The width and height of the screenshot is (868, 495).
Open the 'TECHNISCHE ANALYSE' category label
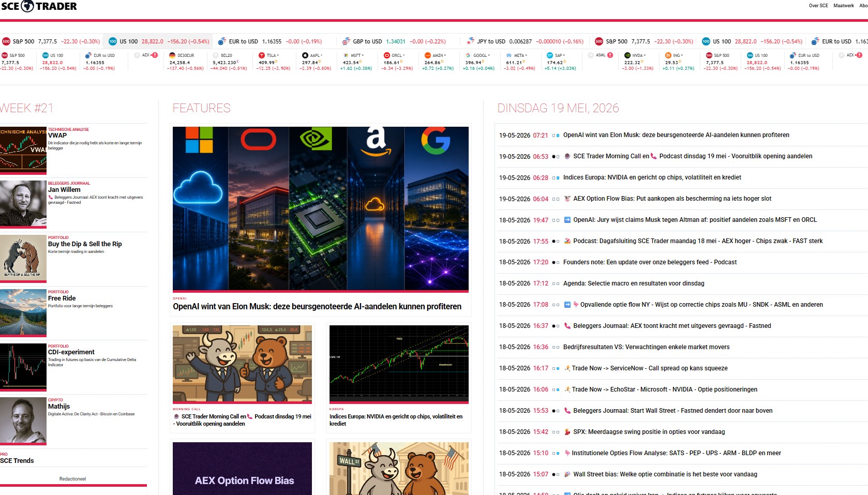68,129
